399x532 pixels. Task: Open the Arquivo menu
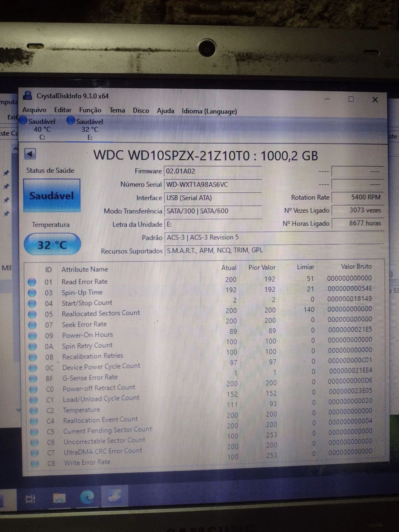click(34, 110)
